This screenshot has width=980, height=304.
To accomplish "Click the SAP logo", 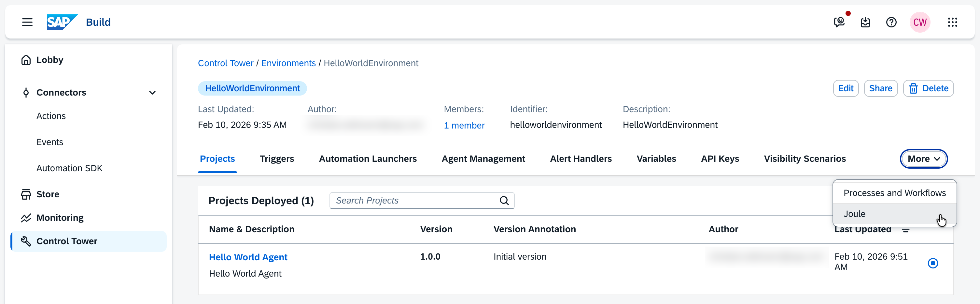I will point(62,22).
